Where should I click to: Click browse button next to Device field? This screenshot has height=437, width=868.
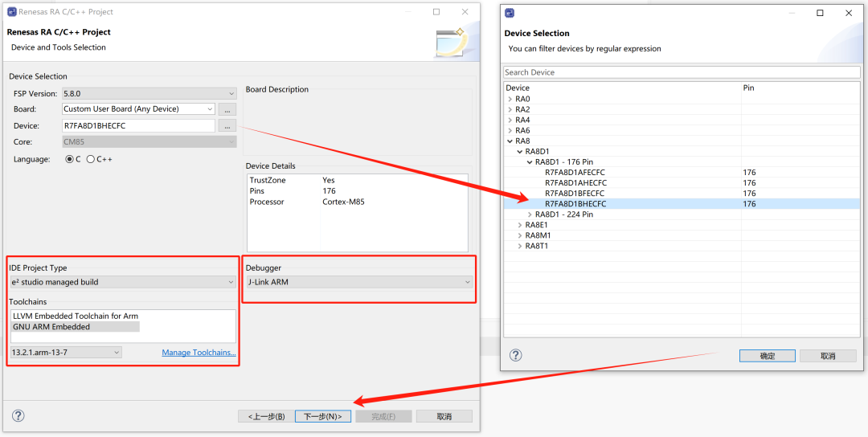[227, 125]
